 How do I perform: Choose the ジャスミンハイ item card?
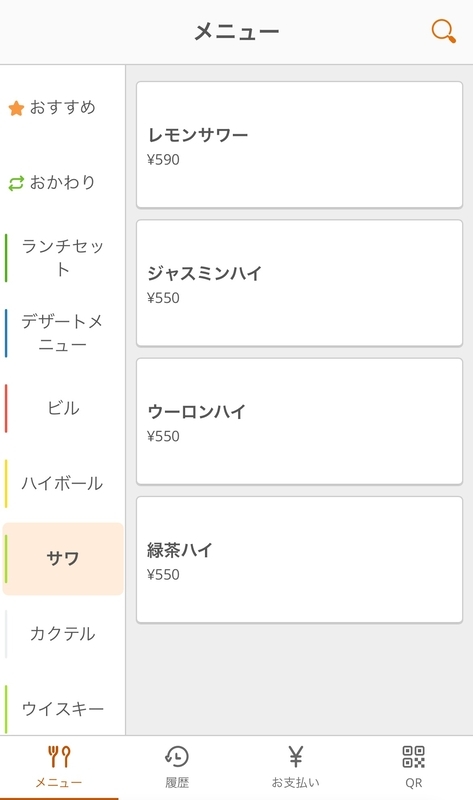tap(300, 283)
